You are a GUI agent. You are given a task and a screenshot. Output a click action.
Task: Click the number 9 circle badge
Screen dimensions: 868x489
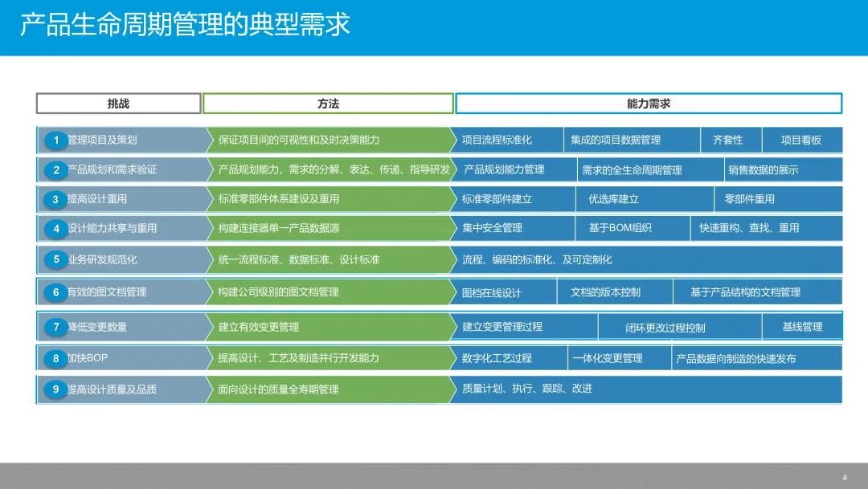[x=56, y=389]
